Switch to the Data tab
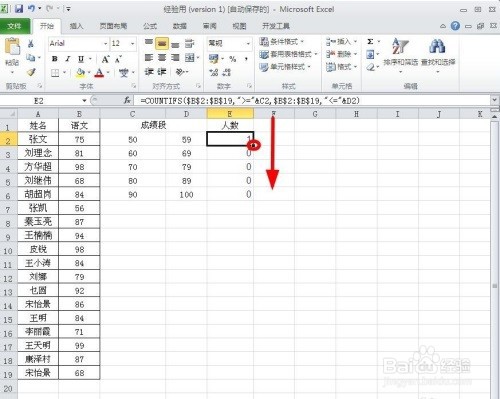This screenshot has height=399, width=500. [x=180, y=26]
